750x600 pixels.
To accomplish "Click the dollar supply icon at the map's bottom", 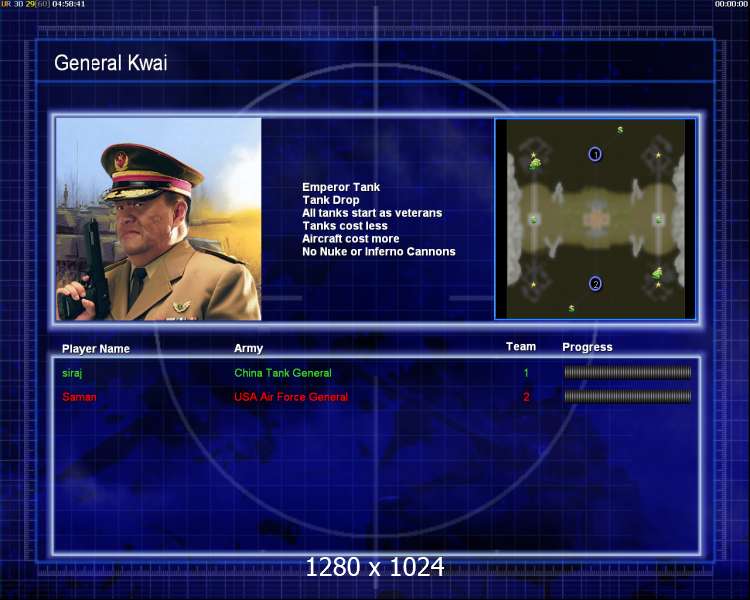I will 572,309.
